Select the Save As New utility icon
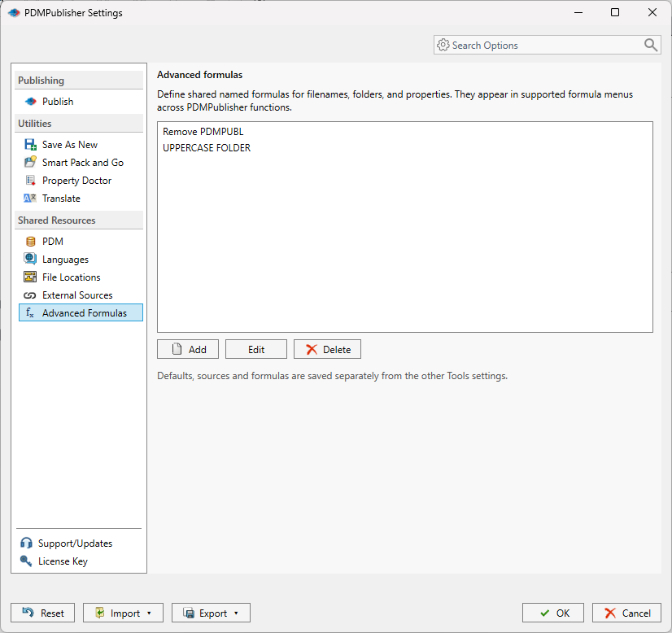The height and width of the screenshot is (633, 672). 30,145
